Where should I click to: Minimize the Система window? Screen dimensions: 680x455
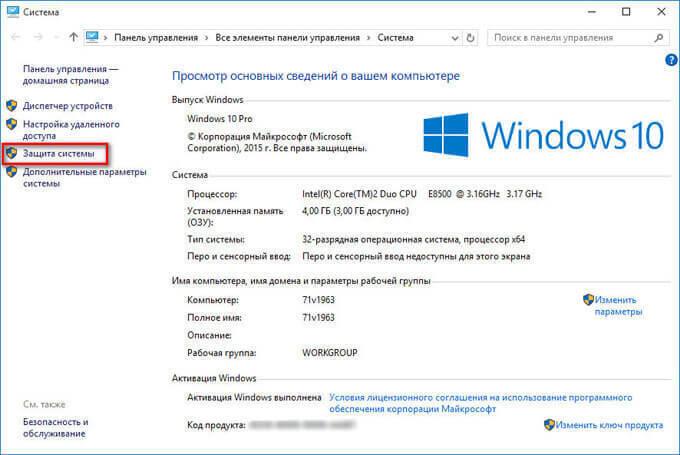(x=592, y=12)
